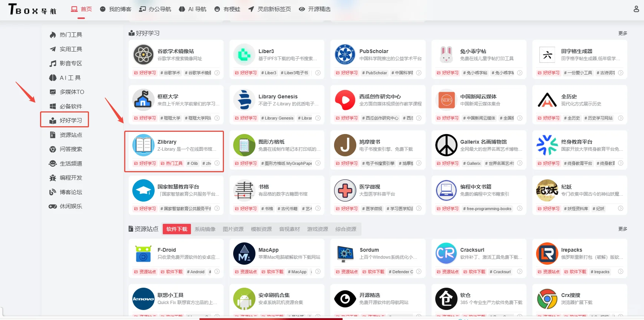Open the Zlibrary open-book icon
The height and width of the screenshot is (320, 644).
(143, 145)
